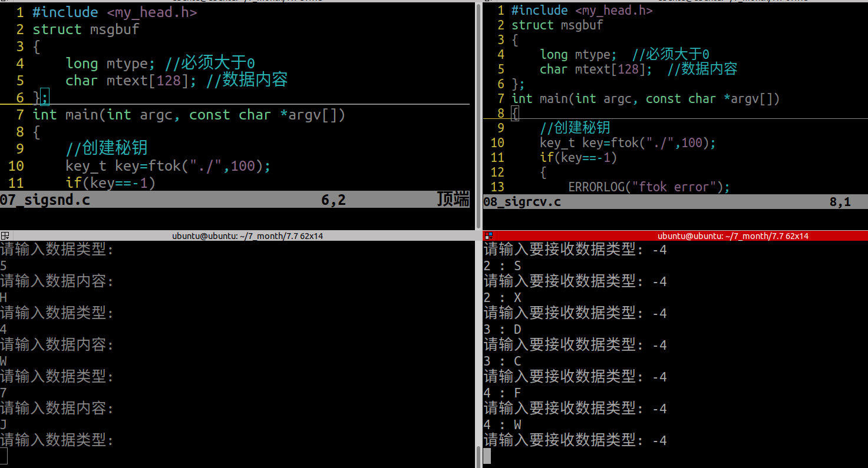Click the cursor block in the receiver terminal

(487, 456)
